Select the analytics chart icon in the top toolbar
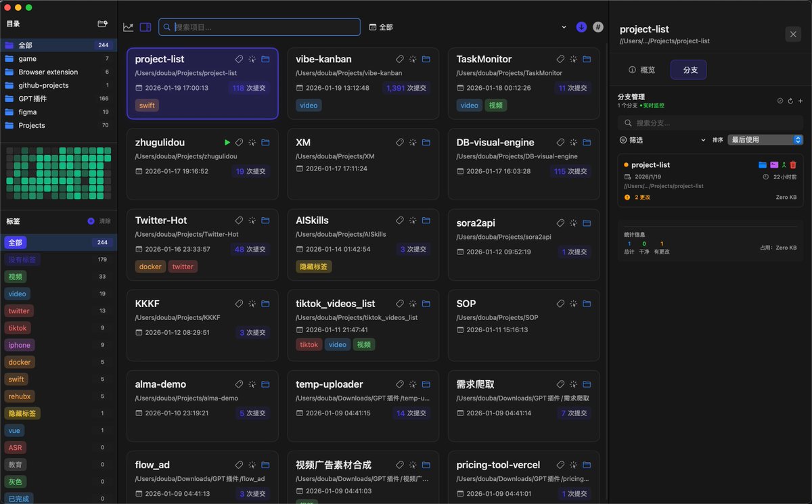 click(129, 26)
